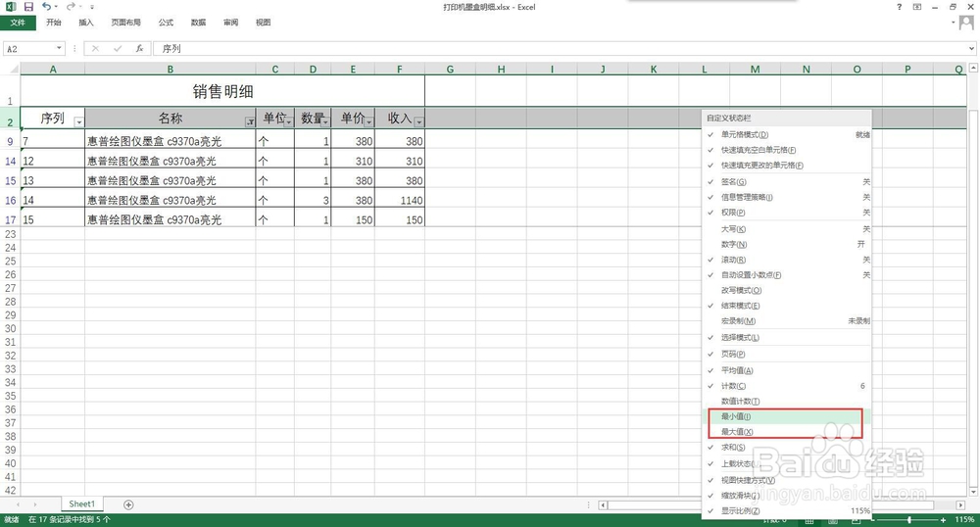The image size is (980, 527).
Task: Switch to the 审阅 ribbon tab
Action: click(x=230, y=23)
